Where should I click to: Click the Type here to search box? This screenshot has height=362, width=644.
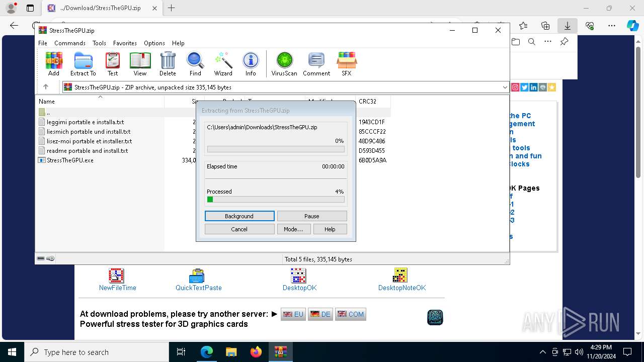(x=97, y=352)
